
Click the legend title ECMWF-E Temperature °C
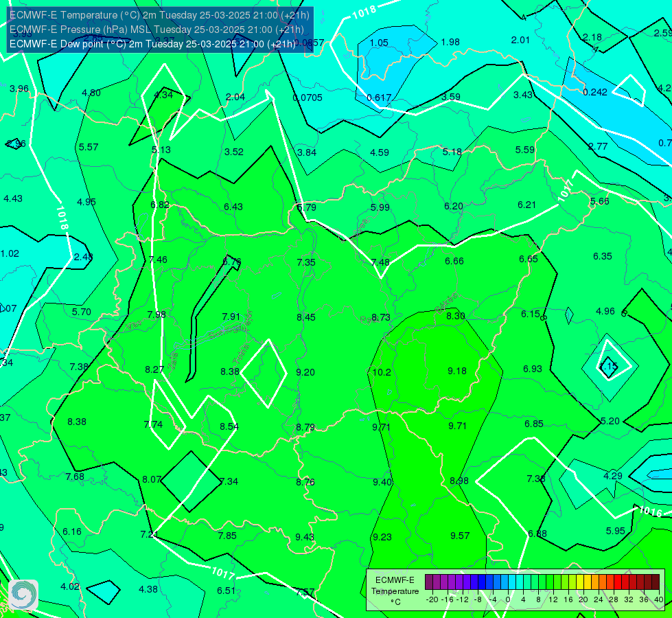pyautogui.click(x=395, y=591)
